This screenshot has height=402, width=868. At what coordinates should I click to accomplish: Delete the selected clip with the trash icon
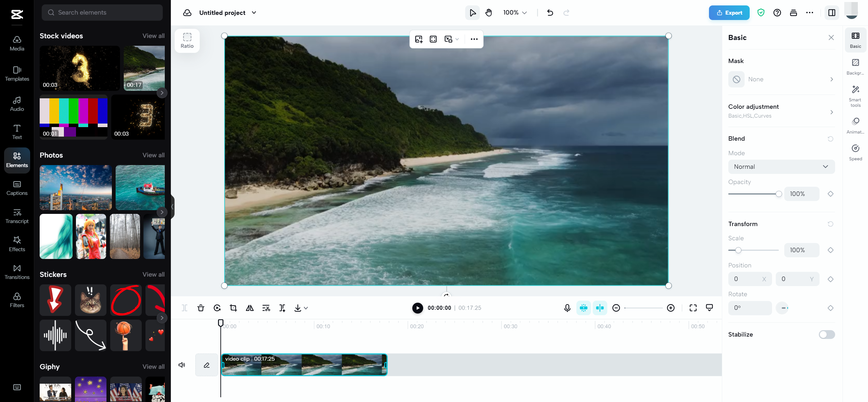(201, 308)
